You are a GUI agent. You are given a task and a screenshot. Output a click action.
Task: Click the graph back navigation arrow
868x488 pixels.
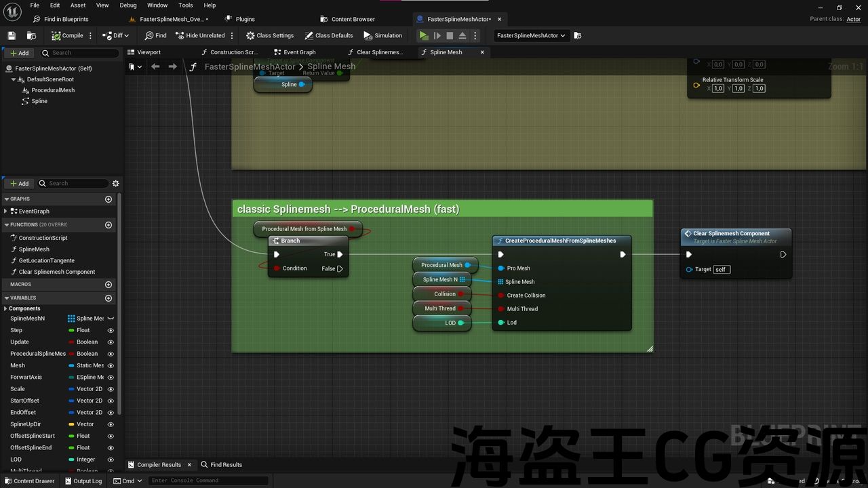point(155,66)
